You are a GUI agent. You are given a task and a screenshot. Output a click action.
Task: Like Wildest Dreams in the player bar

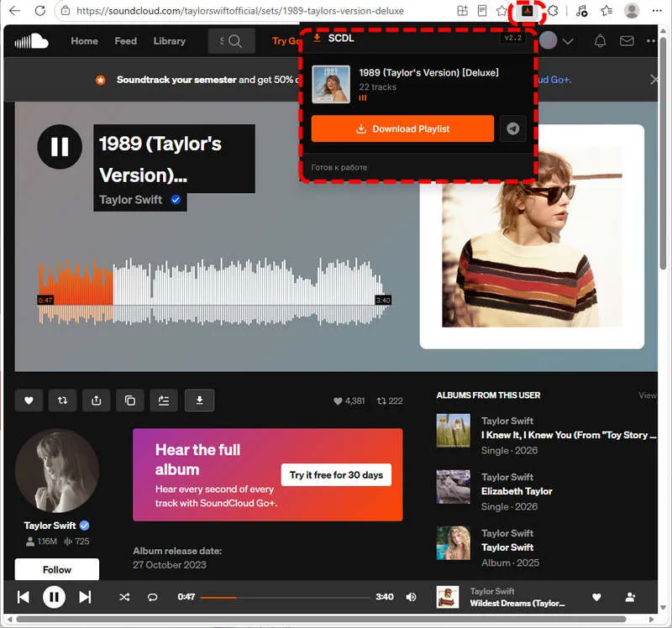point(596,597)
